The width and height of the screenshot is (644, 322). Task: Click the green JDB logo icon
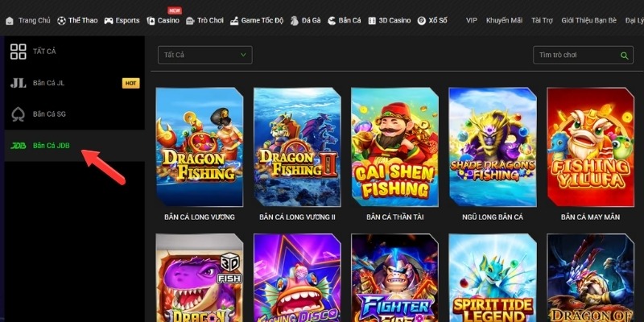click(x=18, y=145)
